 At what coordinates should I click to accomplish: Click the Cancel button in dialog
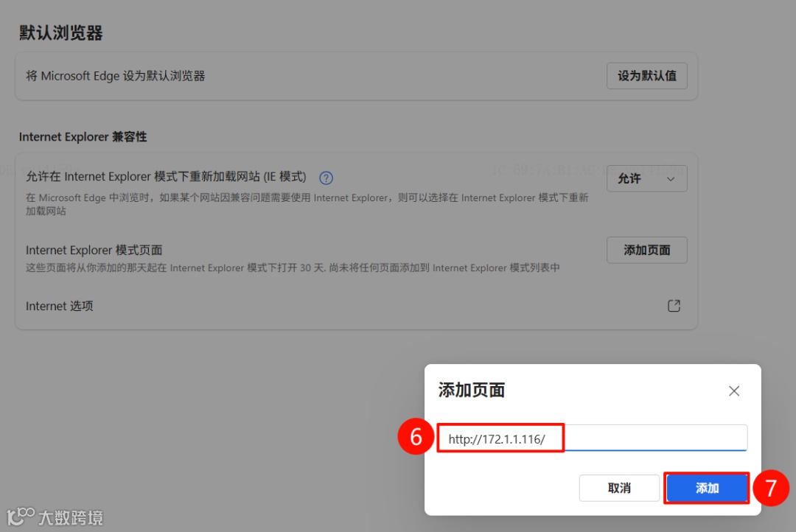point(619,488)
